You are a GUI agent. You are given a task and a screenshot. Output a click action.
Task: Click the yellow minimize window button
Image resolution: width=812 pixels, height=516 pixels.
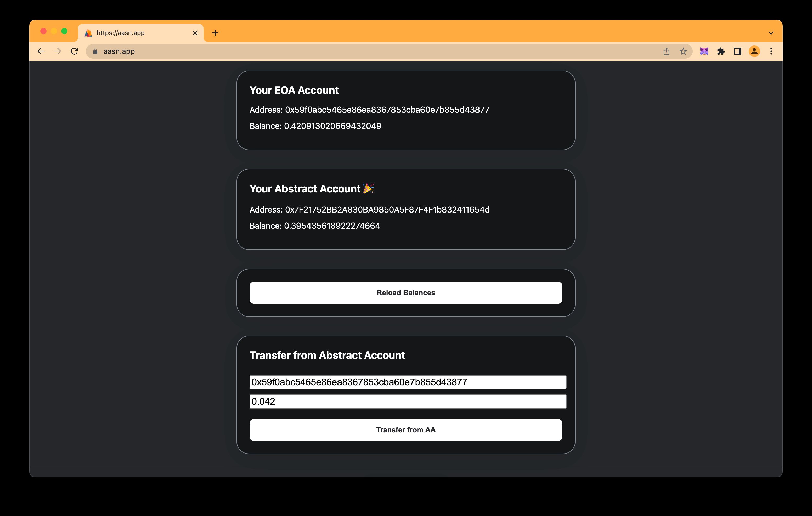54,31
